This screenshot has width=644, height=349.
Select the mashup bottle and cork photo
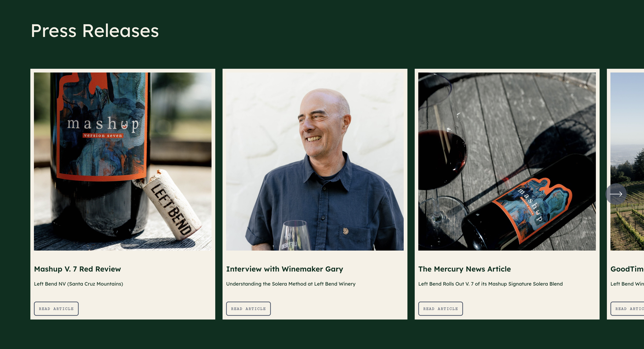(x=123, y=161)
